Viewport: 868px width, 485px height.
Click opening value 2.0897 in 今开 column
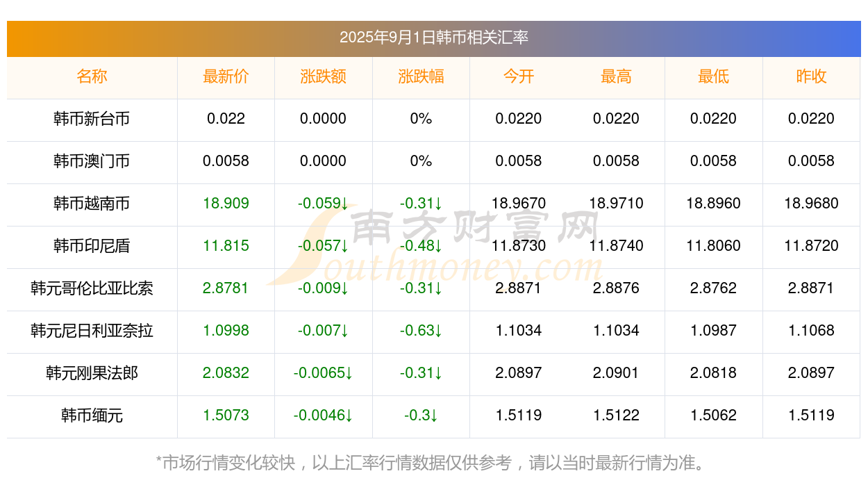(519, 373)
